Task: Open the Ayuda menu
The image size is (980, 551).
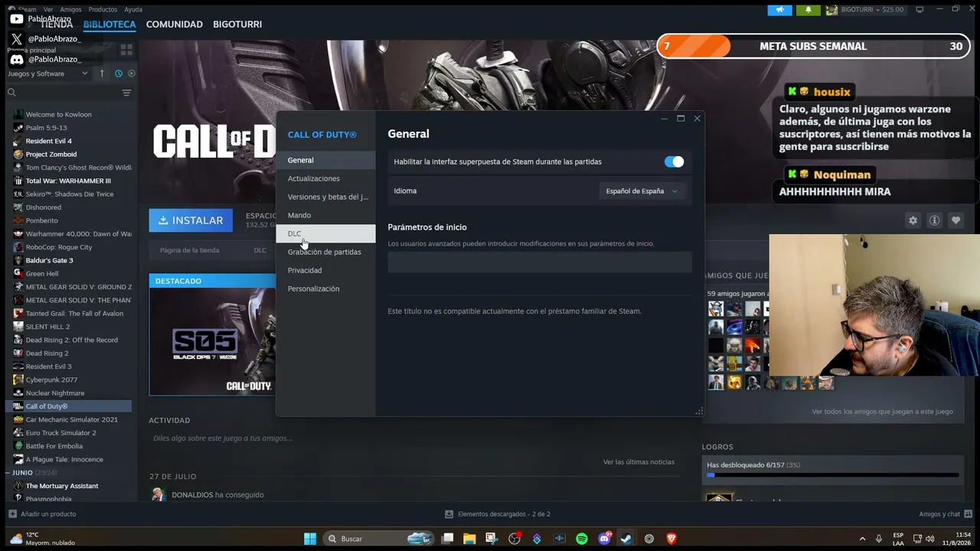Action: click(133, 9)
